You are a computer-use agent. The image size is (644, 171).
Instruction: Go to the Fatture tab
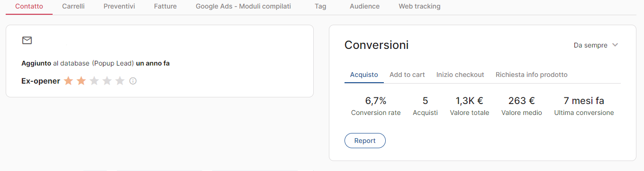(x=165, y=7)
